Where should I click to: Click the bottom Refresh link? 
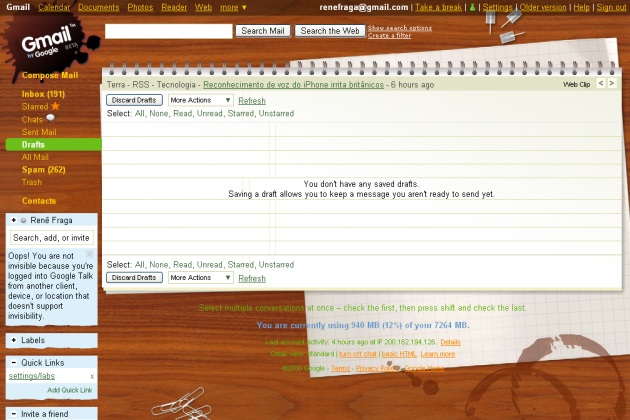252,278
